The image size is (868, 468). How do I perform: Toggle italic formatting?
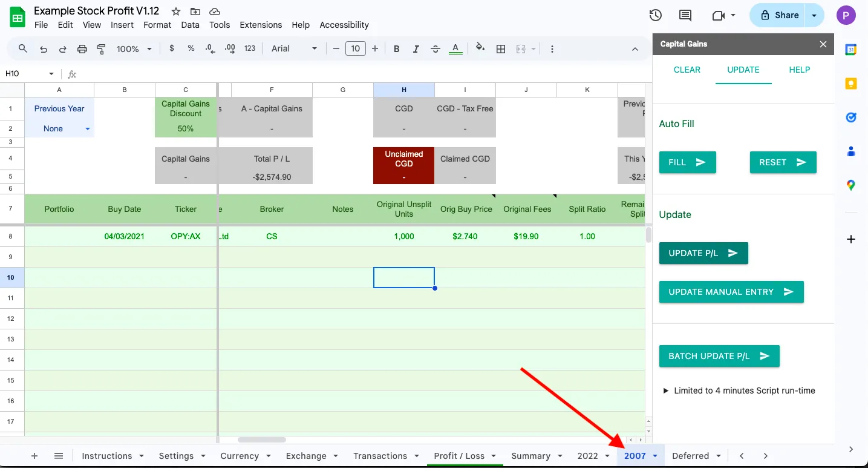point(416,49)
